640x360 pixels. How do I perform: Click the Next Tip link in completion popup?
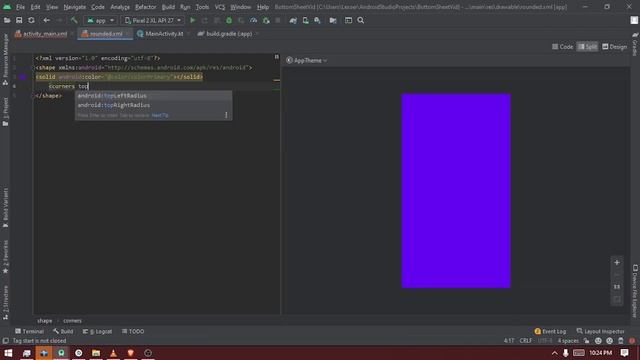(160, 116)
